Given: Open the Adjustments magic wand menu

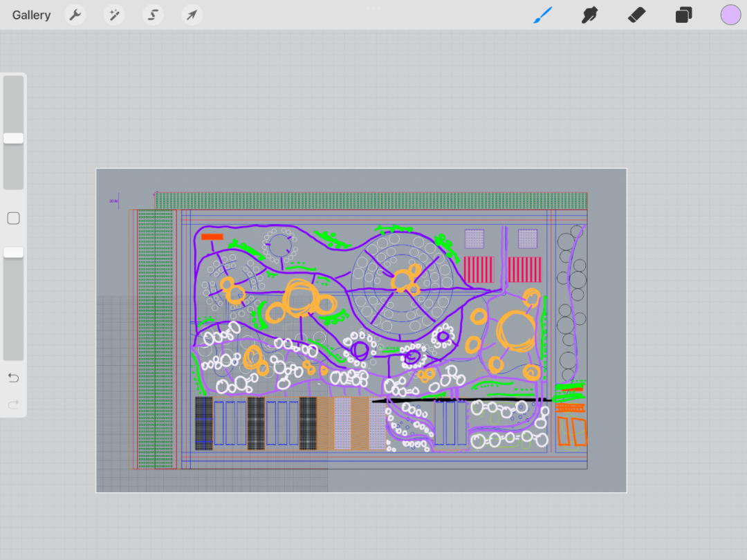Looking at the screenshot, I should click(114, 15).
